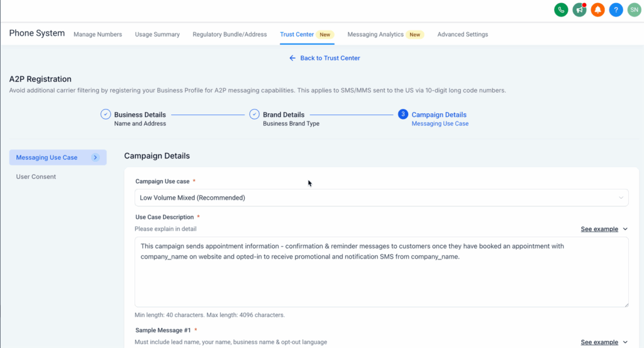Switch to the Usage Summary tab
The image size is (644, 348).
click(x=157, y=35)
